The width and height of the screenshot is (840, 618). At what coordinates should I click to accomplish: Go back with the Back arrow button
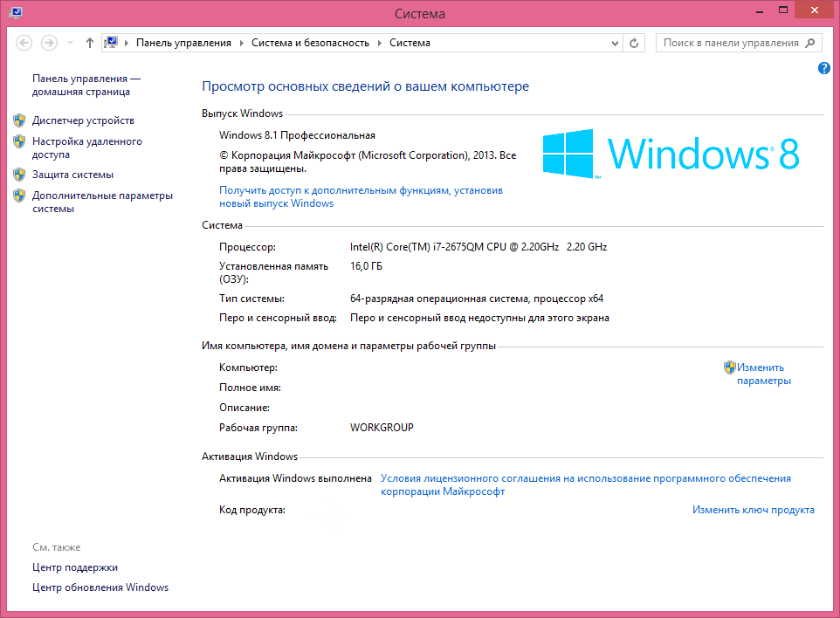[24, 43]
